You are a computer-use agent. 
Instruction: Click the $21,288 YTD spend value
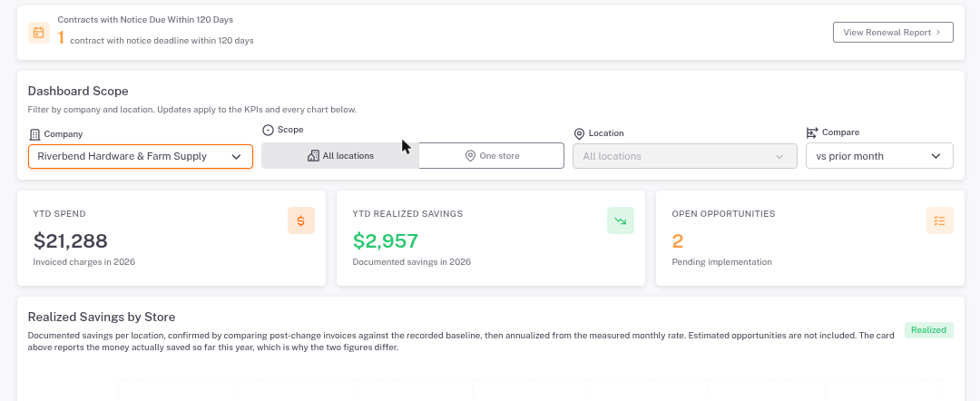pyautogui.click(x=70, y=241)
